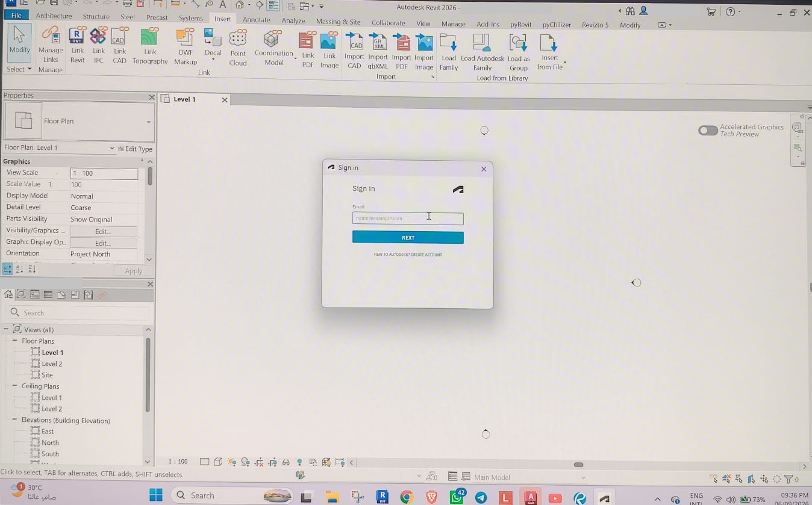Image resolution: width=812 pixels, height=505 pixels.
Task: Open the Load Family tool
Action: pyautogui.click(x=449, y=51)
